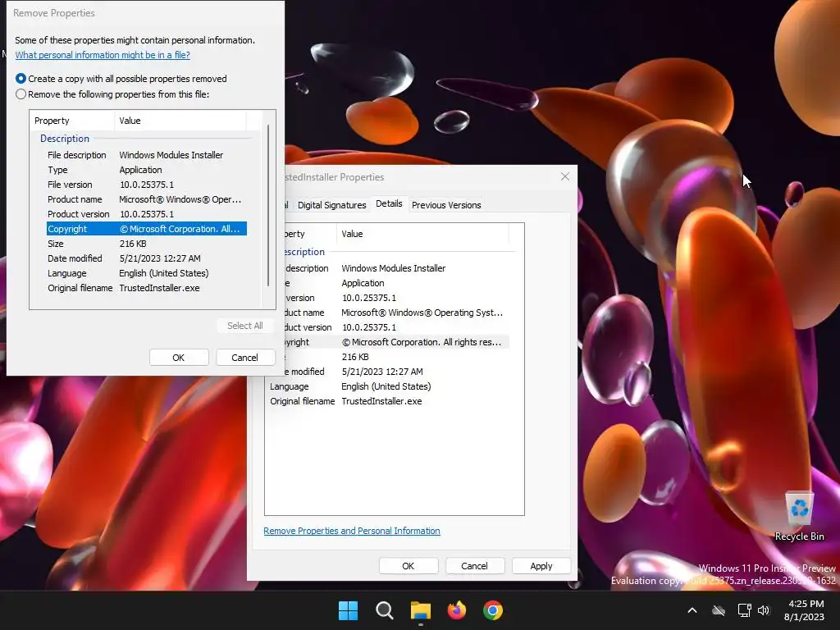
Task: Select the Language row in Properties window
Action: [389, 386]
